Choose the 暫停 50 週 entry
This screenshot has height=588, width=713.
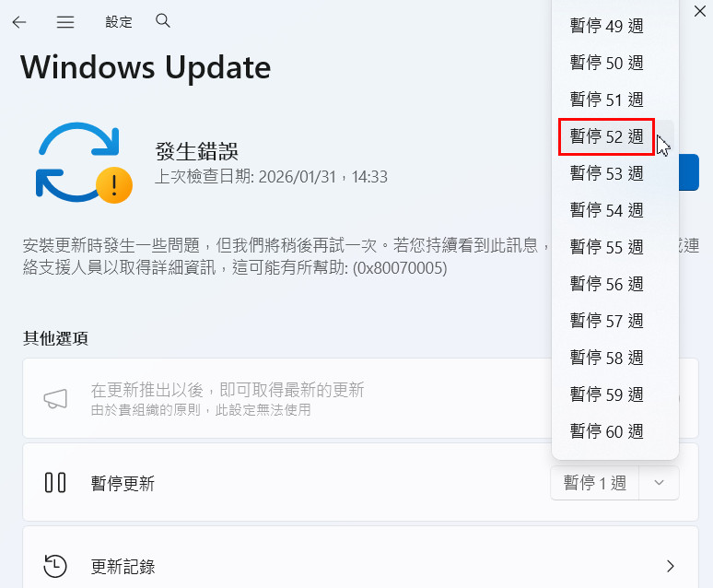tap(606, 63)
